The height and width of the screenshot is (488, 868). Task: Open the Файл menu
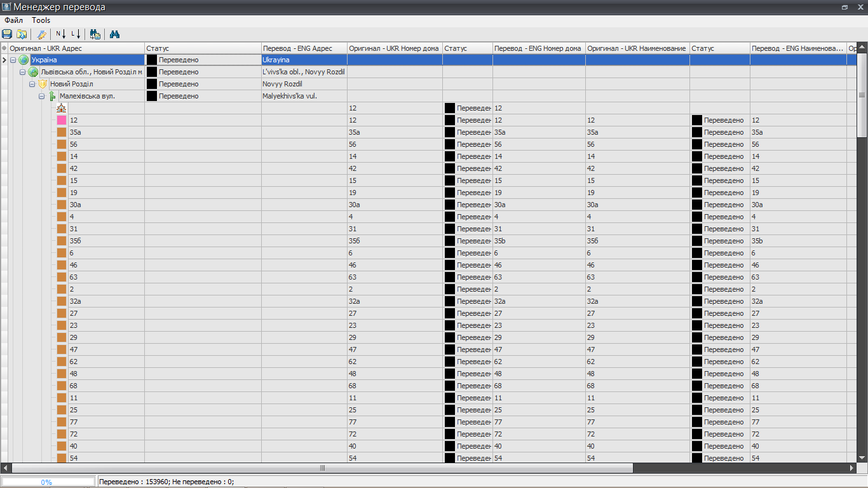tap(13, 20)
